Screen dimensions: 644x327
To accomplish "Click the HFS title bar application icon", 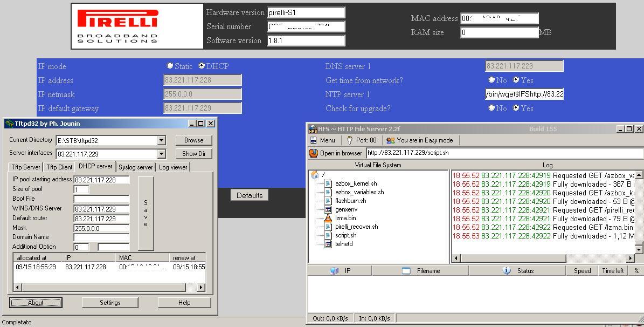I will point(313,129).
